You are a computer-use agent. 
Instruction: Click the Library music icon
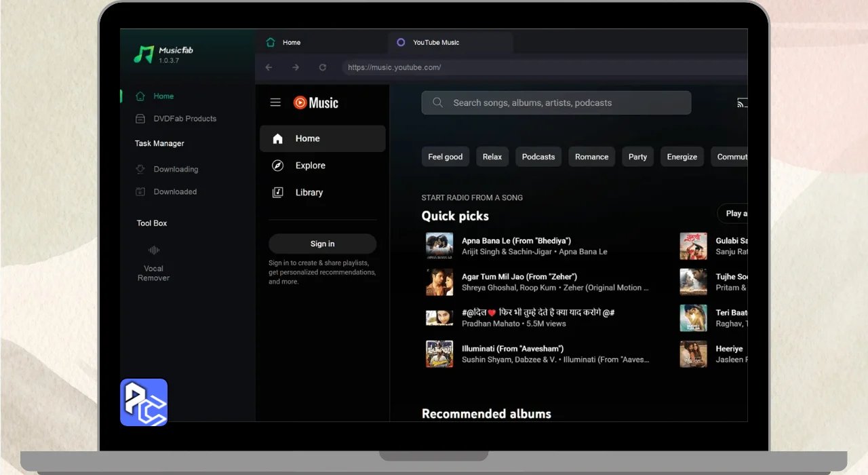point(277,193)
